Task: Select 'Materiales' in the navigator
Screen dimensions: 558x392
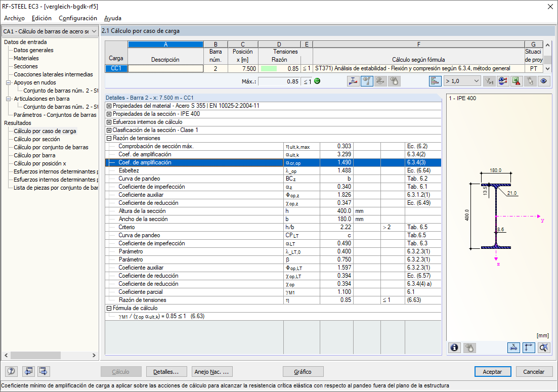Action: [26, 58]
